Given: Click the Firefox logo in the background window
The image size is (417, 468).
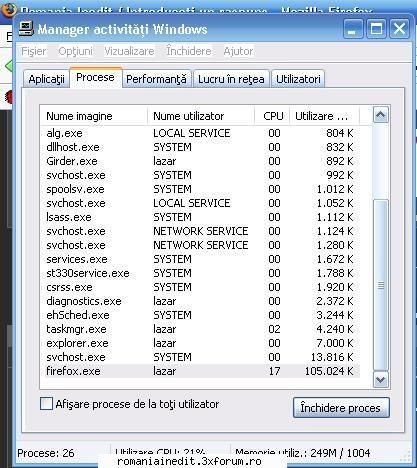Looking at the screenshot, I should click(8, 9).
